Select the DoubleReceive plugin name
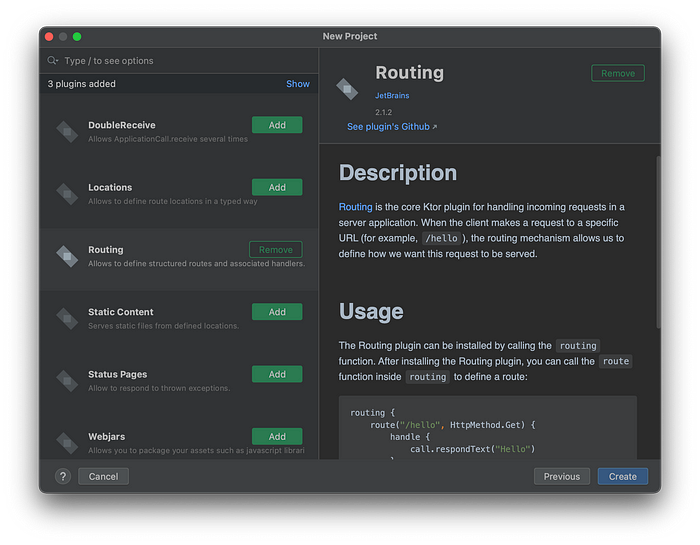This screenshot has width=700, height=545. (x=122, y=125)
